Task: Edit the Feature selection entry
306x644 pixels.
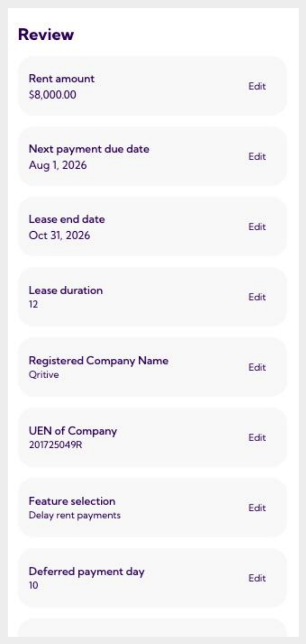Action: click(x=257, y=508)
